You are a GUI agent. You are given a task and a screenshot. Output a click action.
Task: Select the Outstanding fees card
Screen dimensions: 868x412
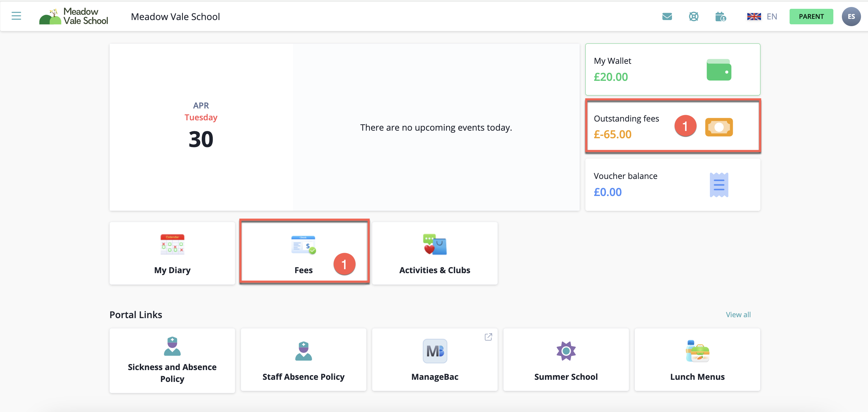(633, 126)
